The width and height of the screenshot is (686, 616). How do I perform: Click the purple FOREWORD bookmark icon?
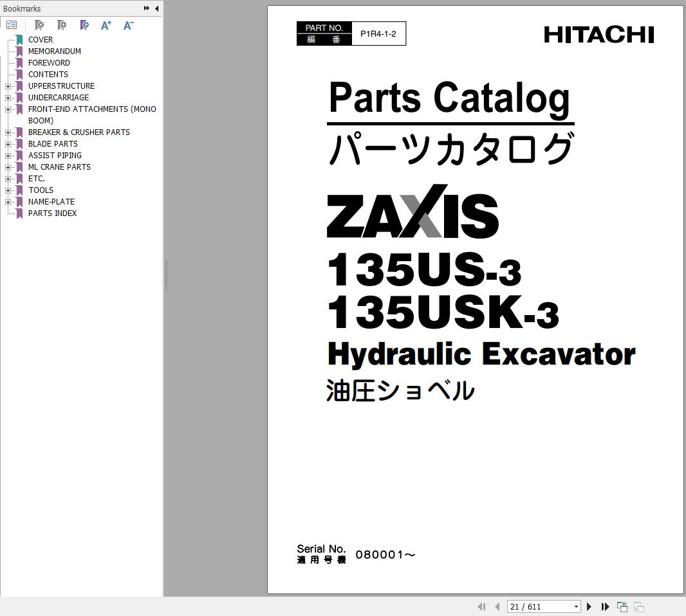tap(19, 63)
